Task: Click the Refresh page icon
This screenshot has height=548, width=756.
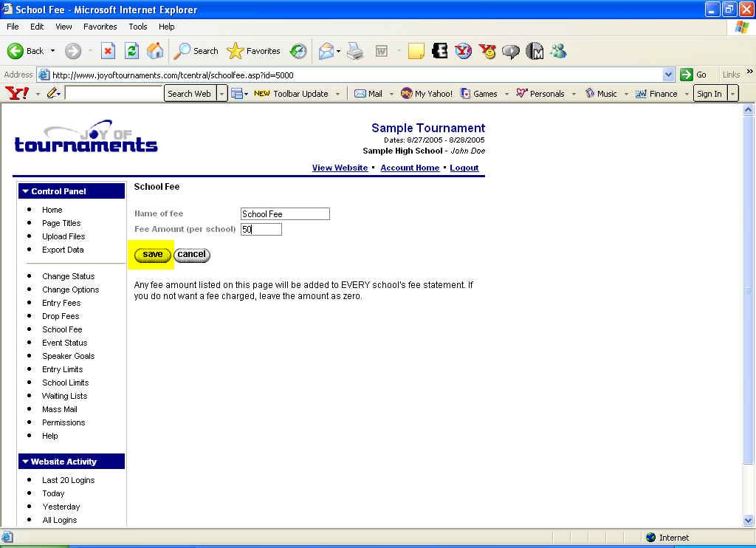Action: (131, 51)
